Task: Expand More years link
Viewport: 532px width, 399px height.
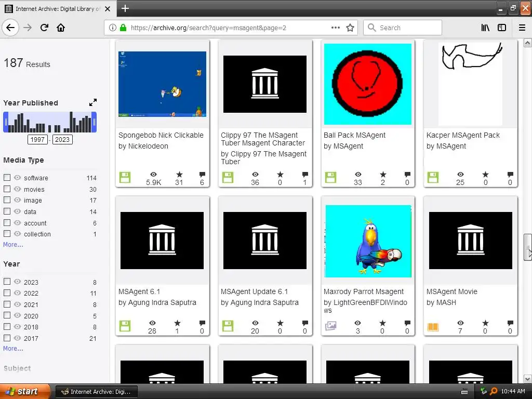Action: coord(13,349)
